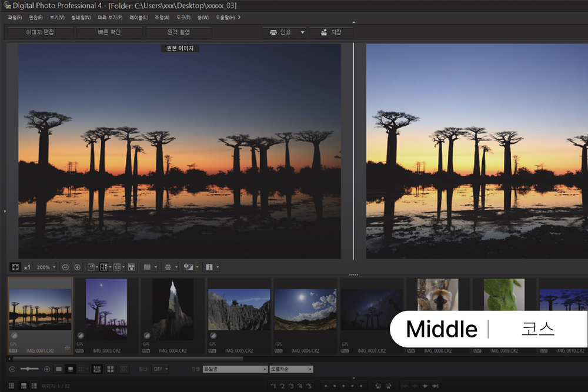588x392 pixels.
Task: Expand the grid overlay options arrow
Action: [156, 267]
